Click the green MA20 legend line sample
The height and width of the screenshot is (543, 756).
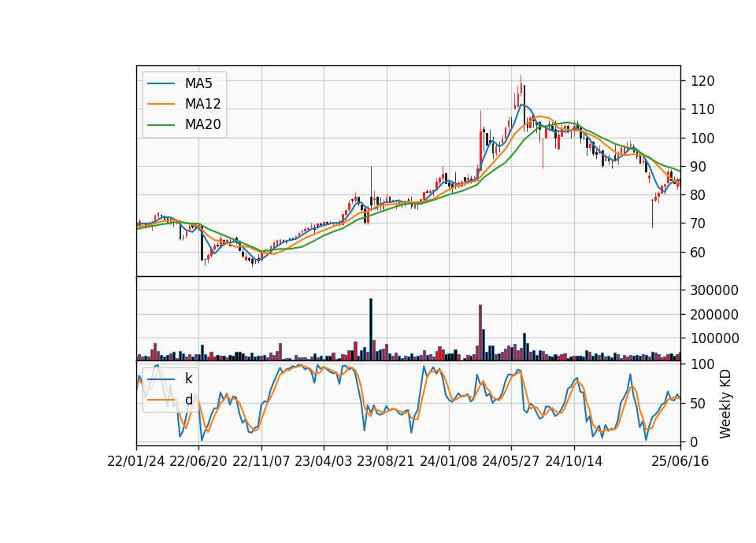point(161,124)
